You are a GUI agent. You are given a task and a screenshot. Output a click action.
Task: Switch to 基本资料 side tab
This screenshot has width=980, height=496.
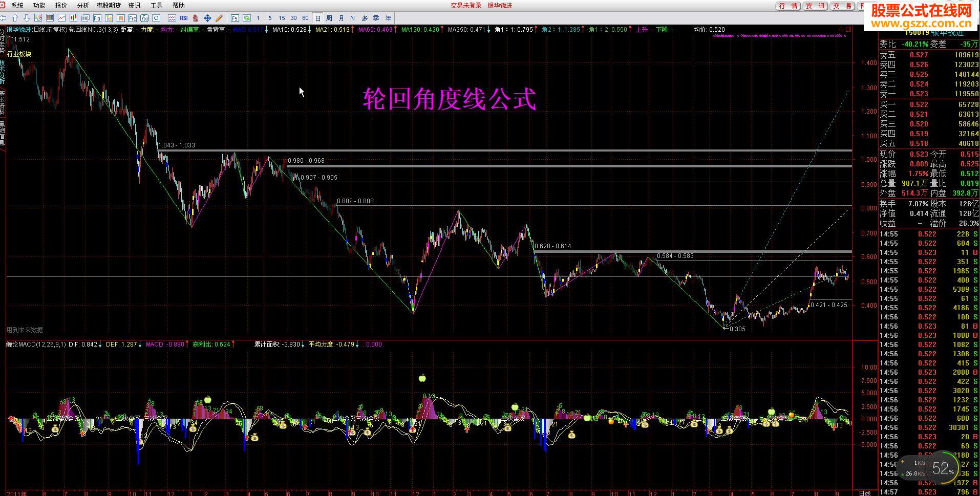click(x=3, y=102)
